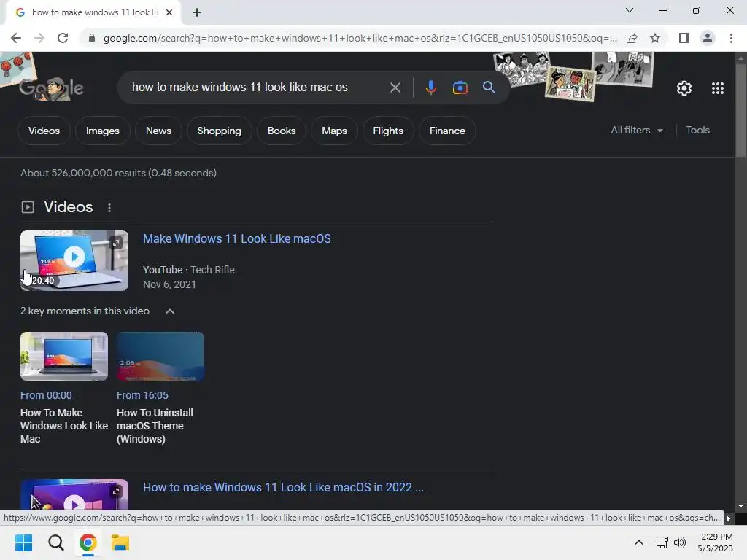Open Windows taskbar search
Screen dimensions: 747x560
click(55, 542)
